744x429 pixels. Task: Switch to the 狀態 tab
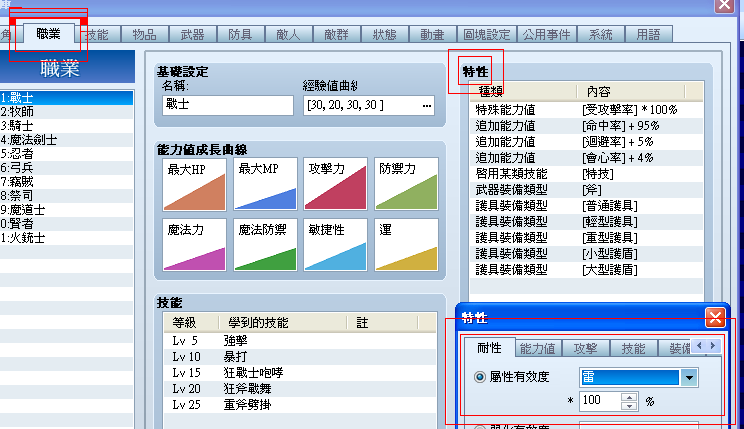384,35
